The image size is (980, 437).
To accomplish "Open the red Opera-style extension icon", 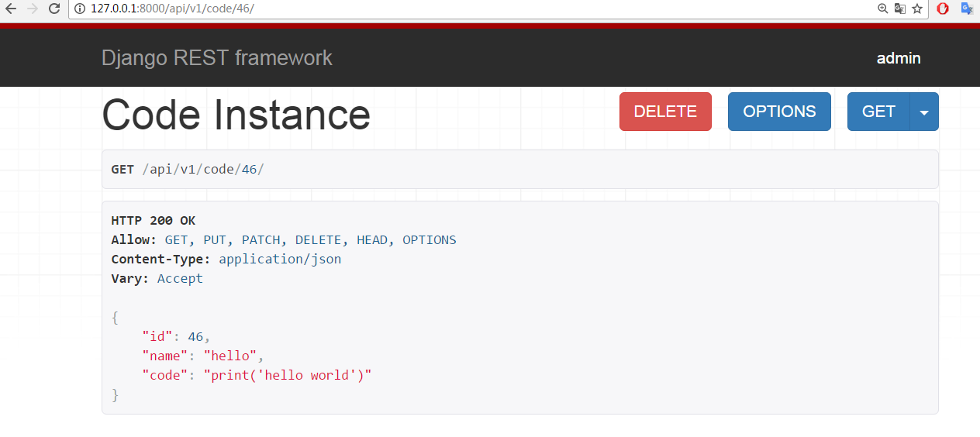I will [943, 9].
